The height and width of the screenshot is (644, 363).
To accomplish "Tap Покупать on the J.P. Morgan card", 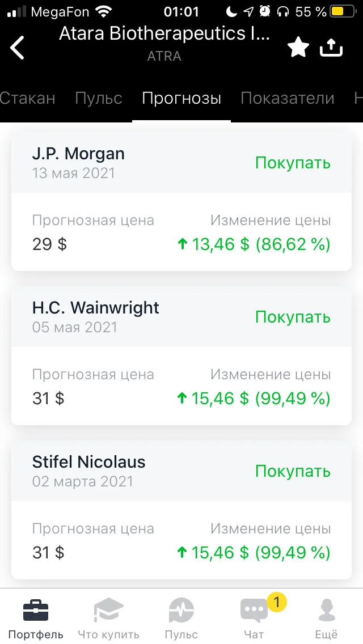I will (x=293, y=163).
